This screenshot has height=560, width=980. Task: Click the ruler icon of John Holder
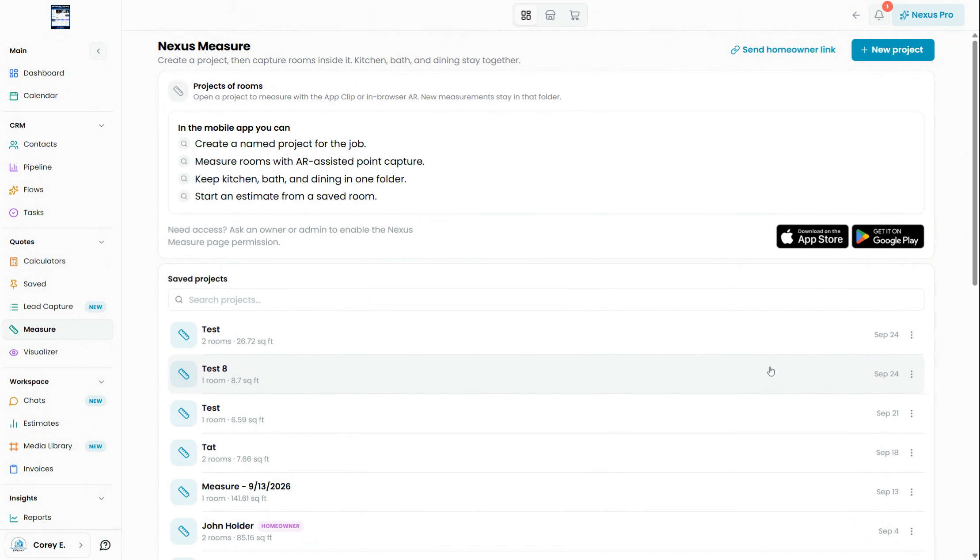(184, 531)
